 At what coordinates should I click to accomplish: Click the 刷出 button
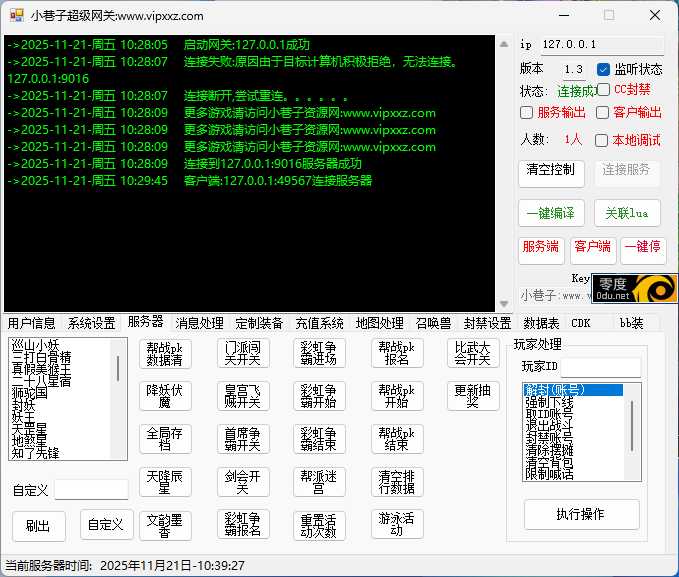tap(39, 526)
